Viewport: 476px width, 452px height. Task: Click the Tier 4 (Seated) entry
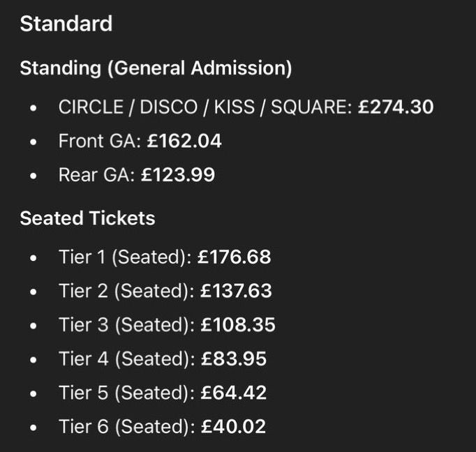(x=127, y=359)
